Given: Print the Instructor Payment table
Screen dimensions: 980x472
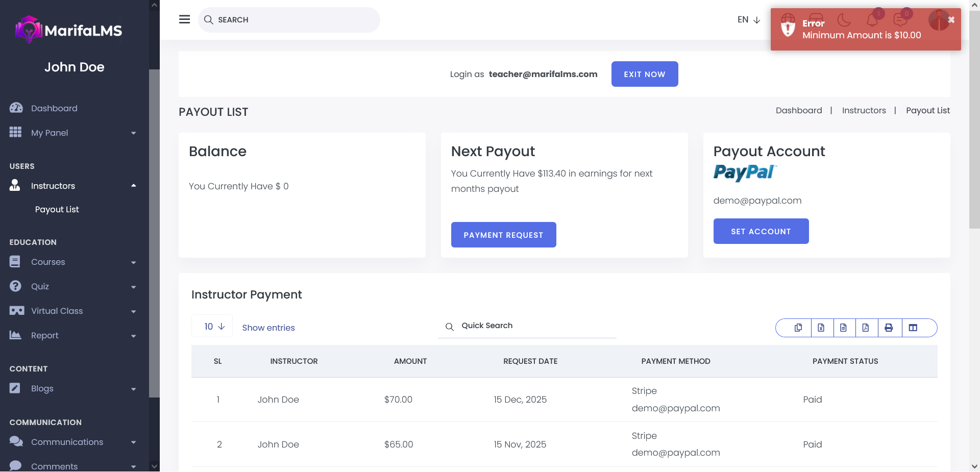Looking at the screenshot, I should click(x=889, y=328).
